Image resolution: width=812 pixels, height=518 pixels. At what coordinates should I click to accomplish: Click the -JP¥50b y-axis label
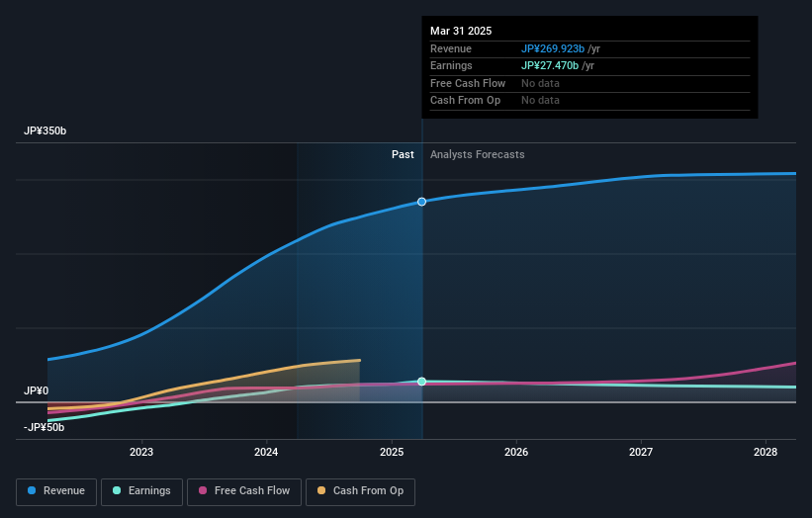(x=45, y=427)
